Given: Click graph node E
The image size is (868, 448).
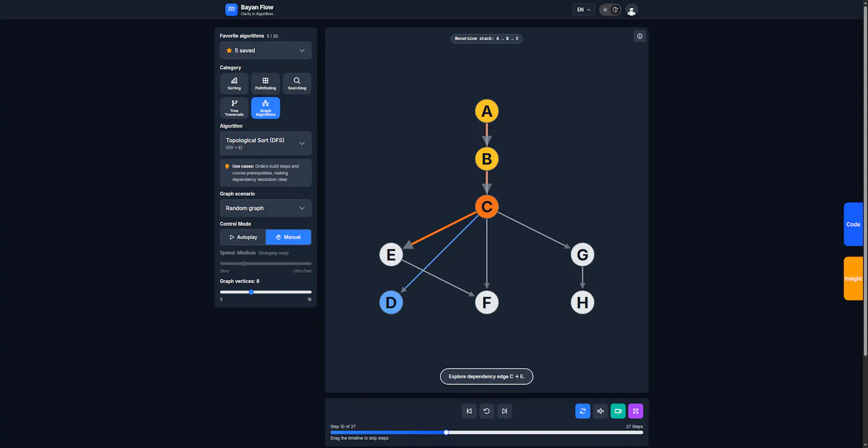Looking at the screenshot, I should click(x=391, y=254).
